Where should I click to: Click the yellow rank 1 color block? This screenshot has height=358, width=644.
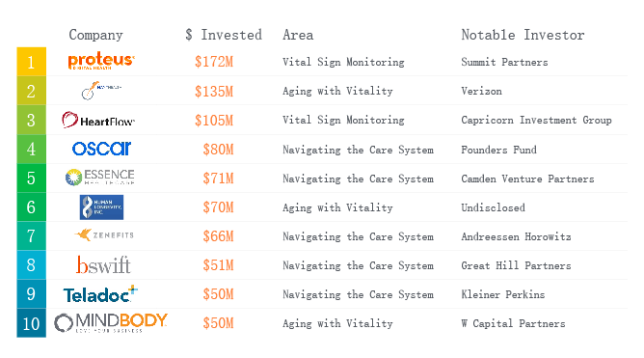[x=31, y=62]
